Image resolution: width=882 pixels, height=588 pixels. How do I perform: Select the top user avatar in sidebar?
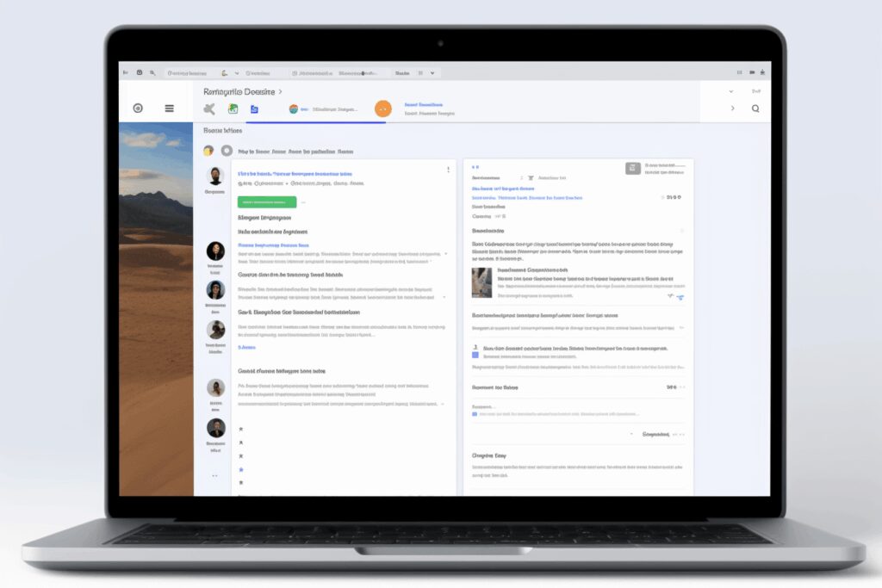[214, 176]
